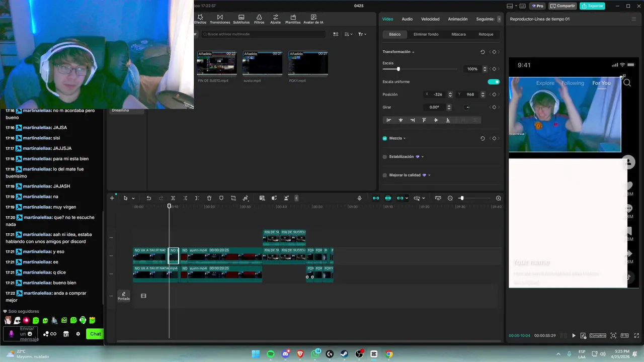
Task: Toggle main track magnet button
Action: [x=376, y=198]
